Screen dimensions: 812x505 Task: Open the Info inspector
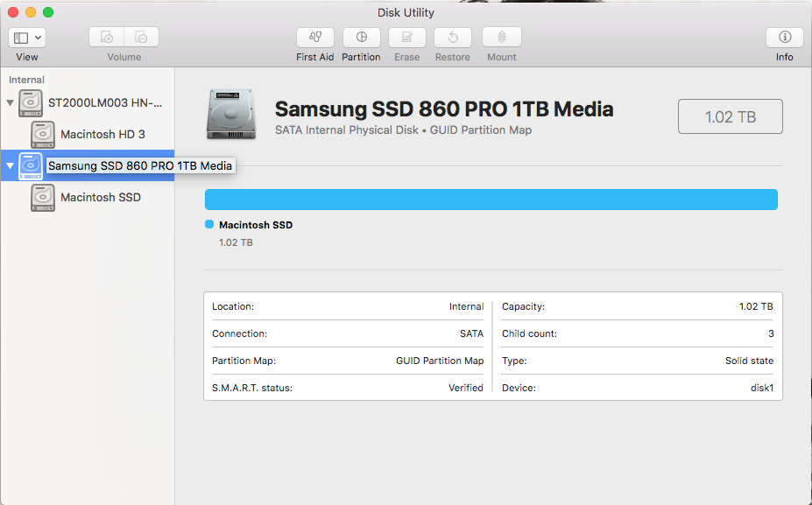click(785, 38)
